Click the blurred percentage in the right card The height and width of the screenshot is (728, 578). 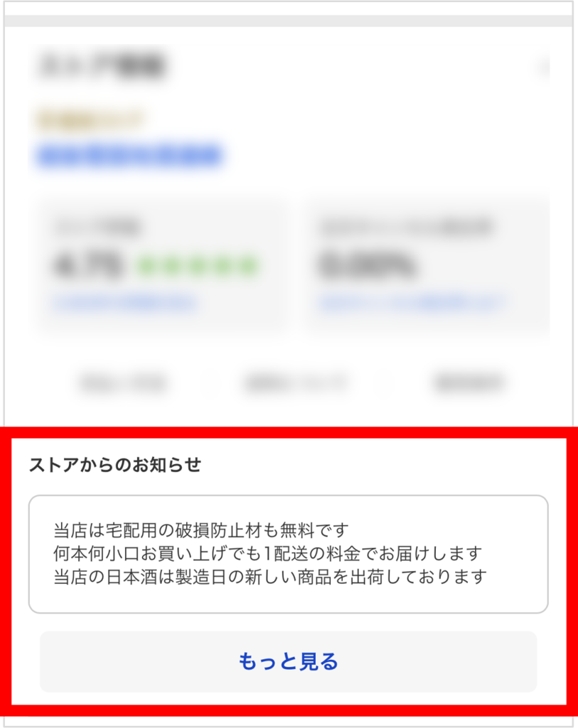point(366,266)
